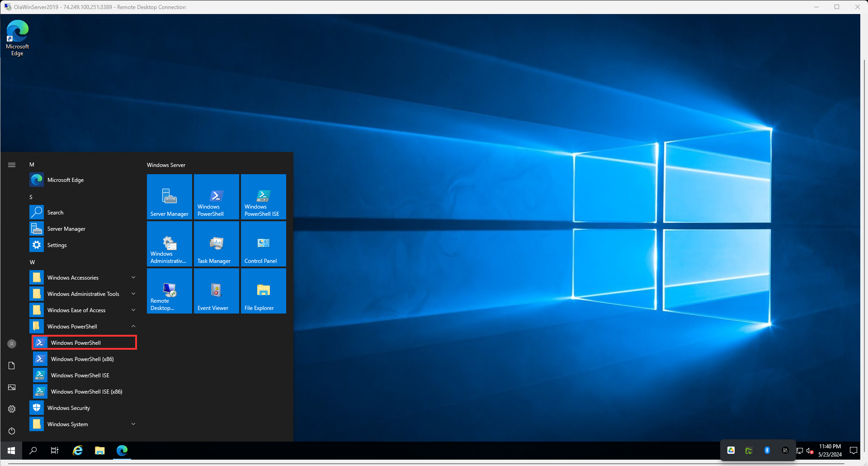Open the Action Center notifications icon
Viewport: 868px width, 466px height.
[x=854, y=451]
